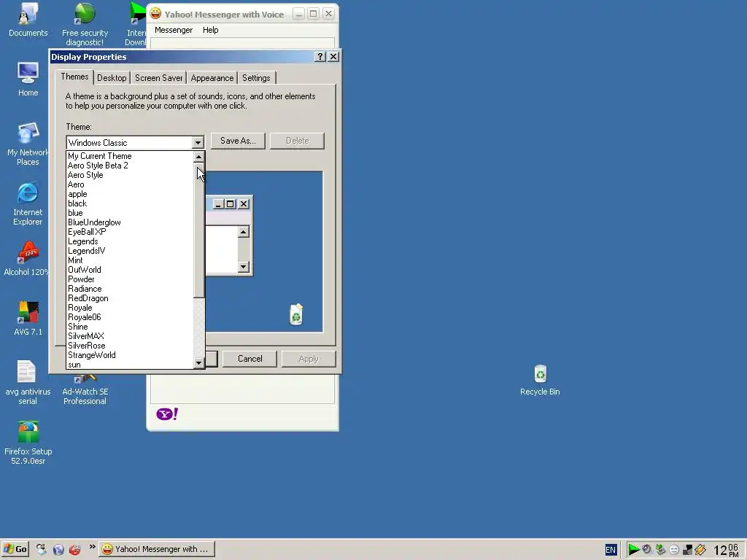Click the EN language indicator

point(611,550)
